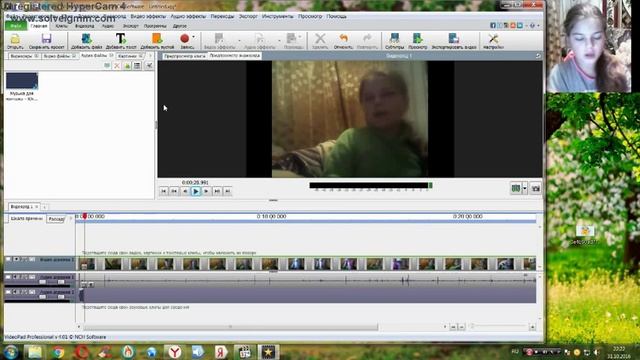The height and width of the screenshot is (360, 640).
Task: Click the Delete (Удалить) X icon
Action: point(320,39)
